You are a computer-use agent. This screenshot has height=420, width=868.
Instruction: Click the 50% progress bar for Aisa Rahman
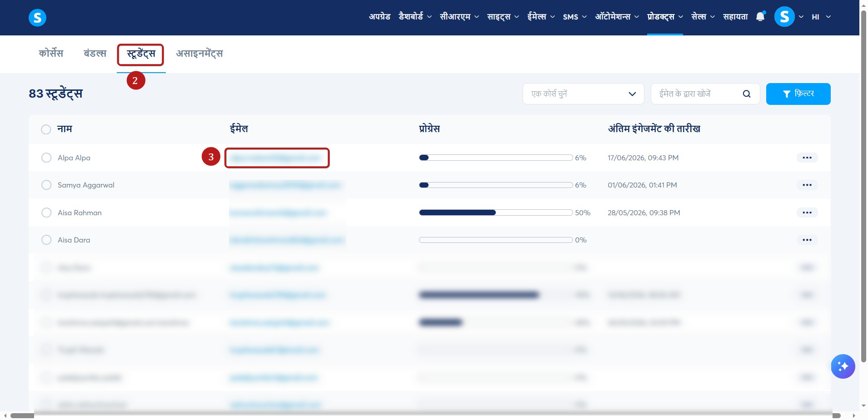click(x=496, y=212)
